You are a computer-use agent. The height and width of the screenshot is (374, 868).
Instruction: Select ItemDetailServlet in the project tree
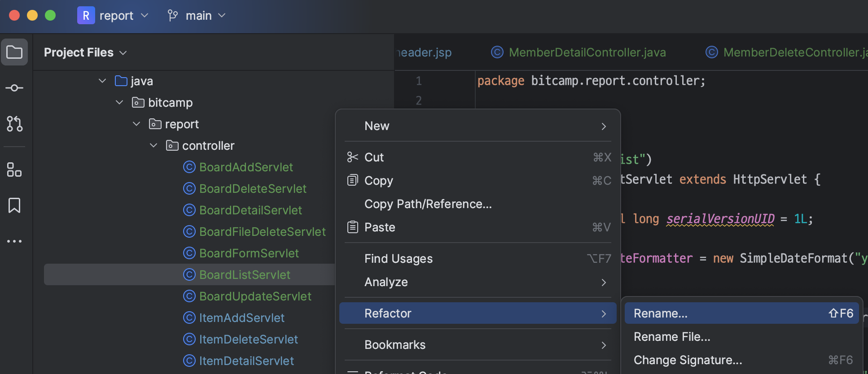coord(246,361)
